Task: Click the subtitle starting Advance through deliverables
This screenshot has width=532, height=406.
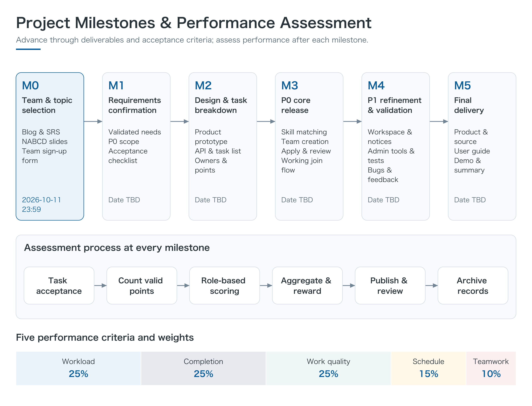Action: 192,40
